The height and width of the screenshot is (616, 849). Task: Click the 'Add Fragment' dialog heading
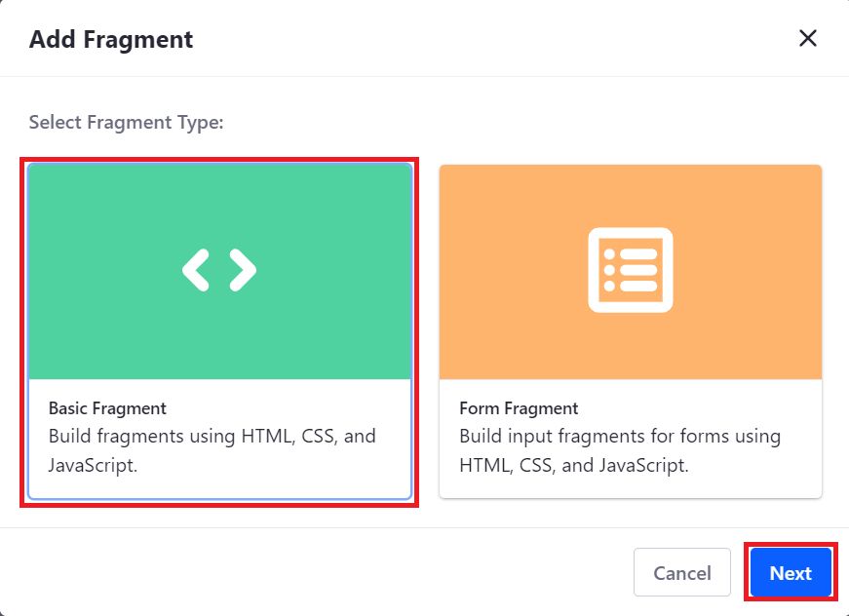pyautogui.click(x=111, y=39)
